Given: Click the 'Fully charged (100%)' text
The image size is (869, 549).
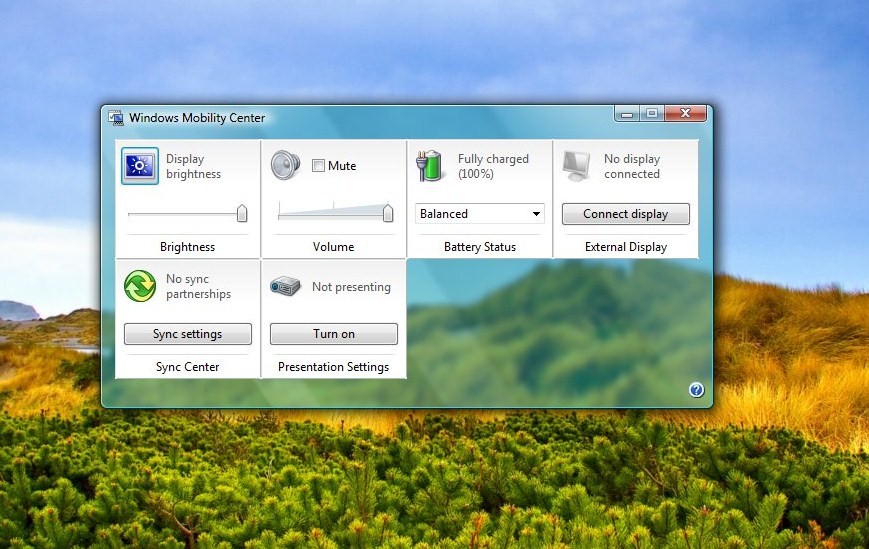Looking at the screenshot, I should (x=493, y=166).
